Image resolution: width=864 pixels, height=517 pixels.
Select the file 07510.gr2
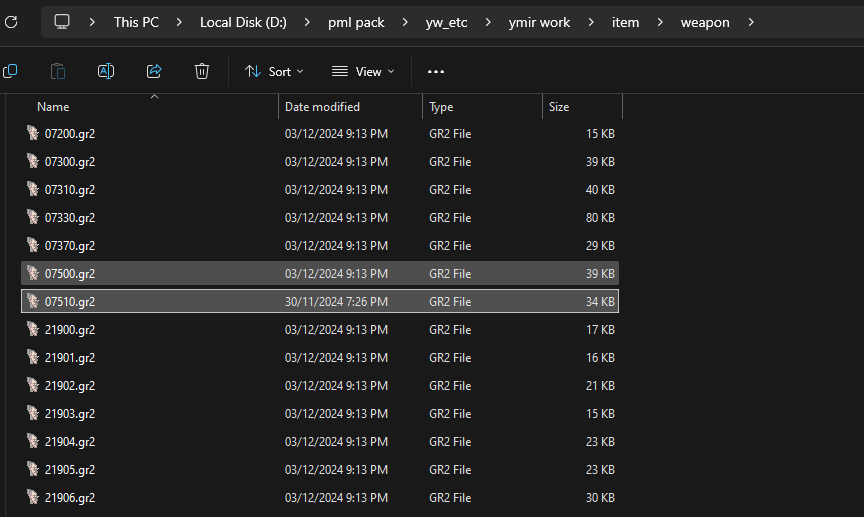click(70, 301)
